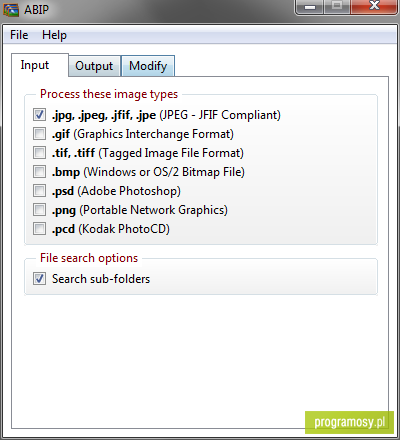Switch to the Output tab
Image resolution: width=400 pixels, height=440 pixels.
94,66
